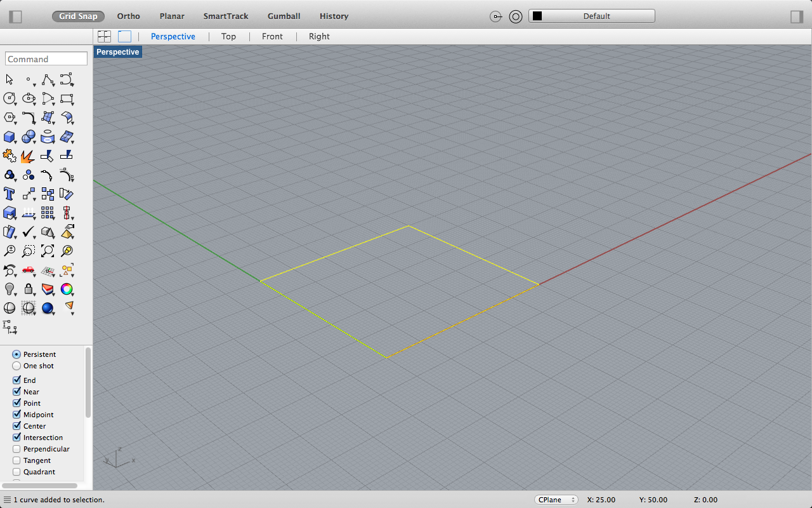Click the command history icon in status bar
This screenshot has height=508, width=812.
7,500
